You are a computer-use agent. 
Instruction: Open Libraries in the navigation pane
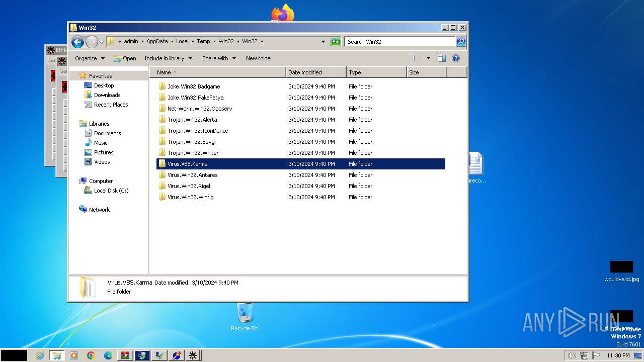point(99,124)
